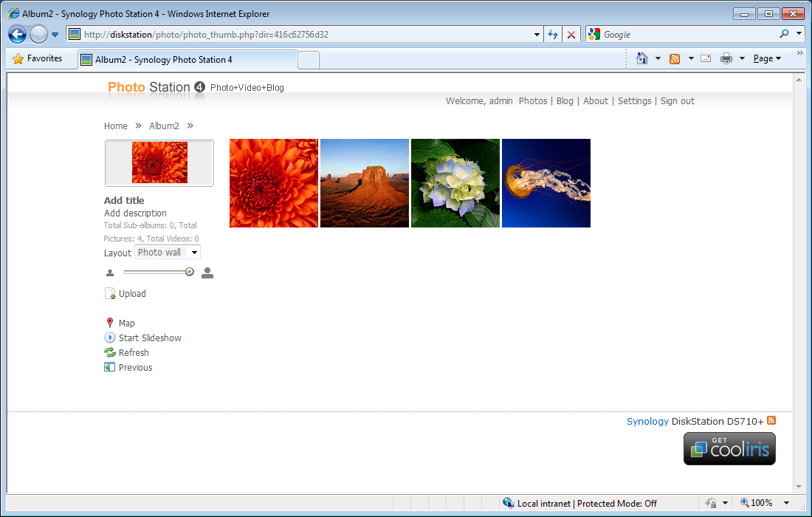
Task: Click the Previous page icon
Action: click(x=109, y=367)
